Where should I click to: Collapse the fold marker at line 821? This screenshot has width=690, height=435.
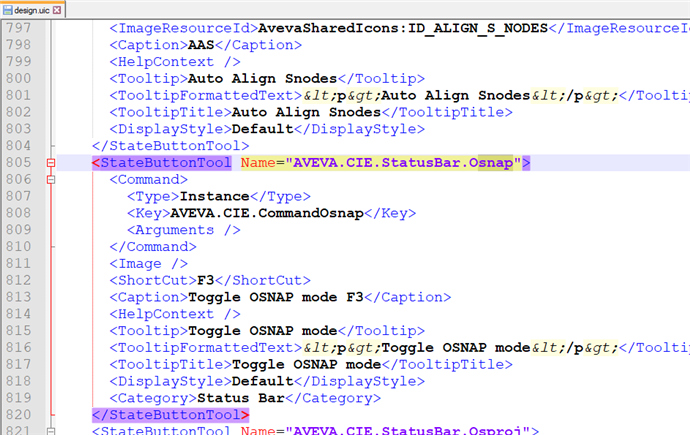(51, 431)
